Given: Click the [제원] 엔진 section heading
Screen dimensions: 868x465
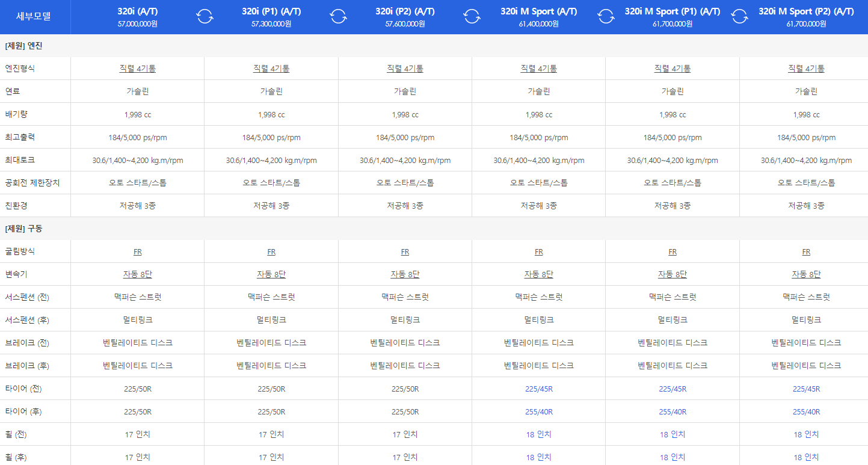Looking at the screenshot, I should pos(23,46).
